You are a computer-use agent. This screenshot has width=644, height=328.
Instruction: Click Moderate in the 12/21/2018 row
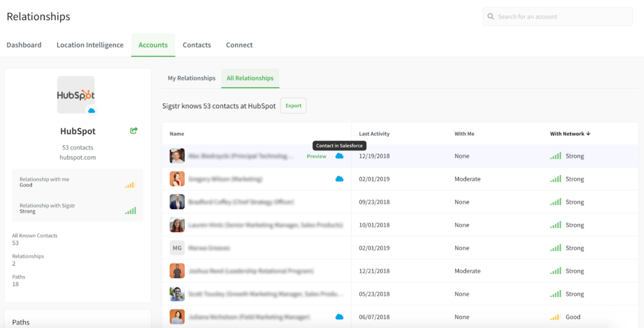(467, 271)
